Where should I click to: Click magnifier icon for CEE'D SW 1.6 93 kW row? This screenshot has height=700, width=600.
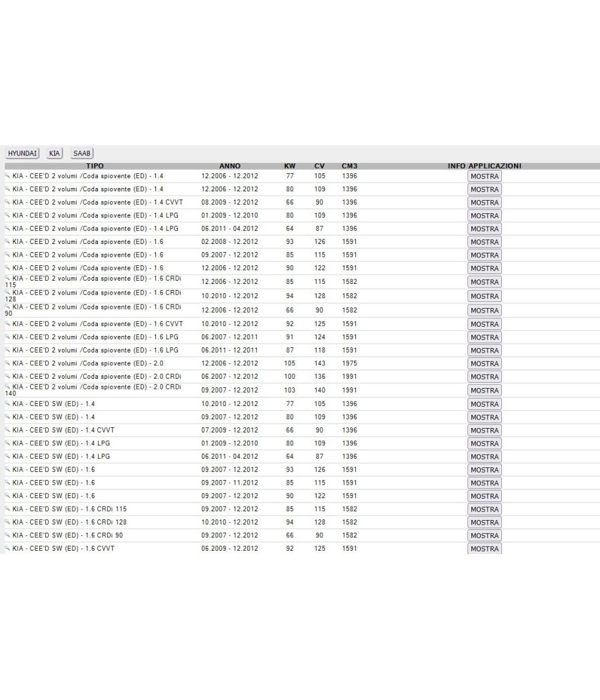tap(7, 469)
